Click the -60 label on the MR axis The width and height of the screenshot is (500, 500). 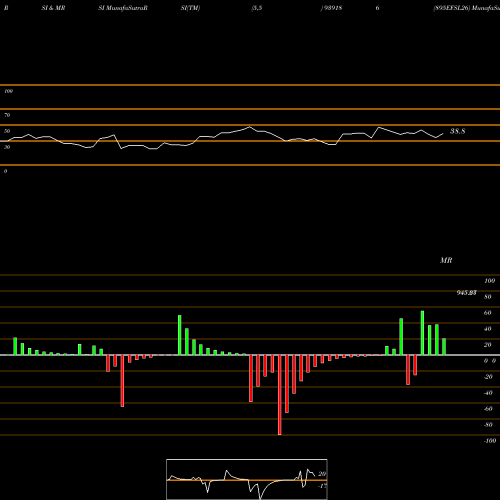coord(488,409)
